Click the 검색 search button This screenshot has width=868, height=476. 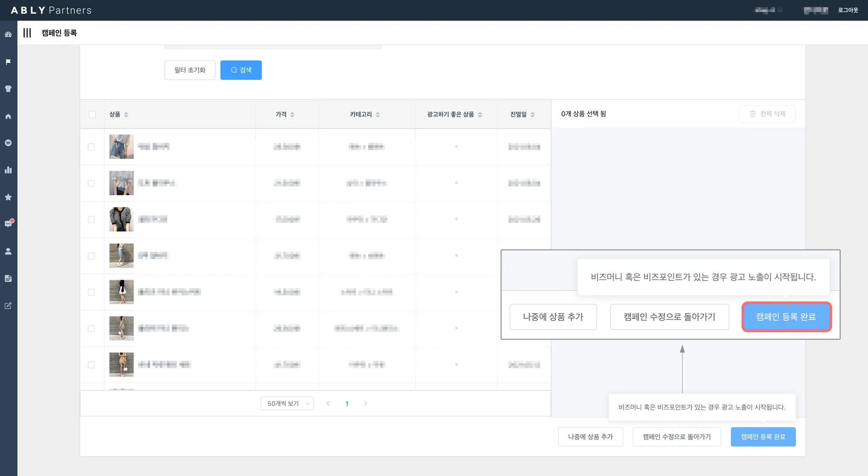point(241,70)
